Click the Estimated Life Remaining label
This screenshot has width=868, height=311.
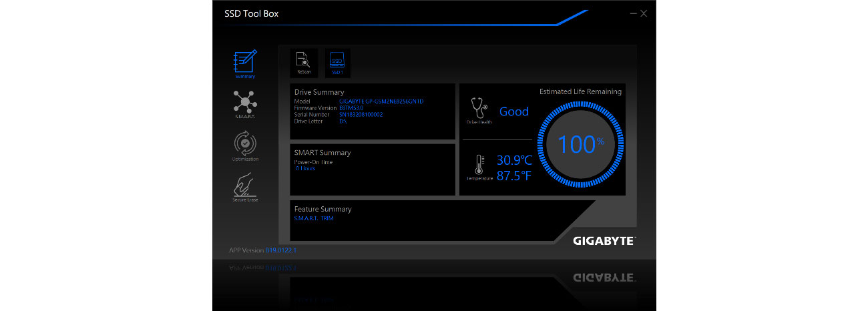click(580, 91)
